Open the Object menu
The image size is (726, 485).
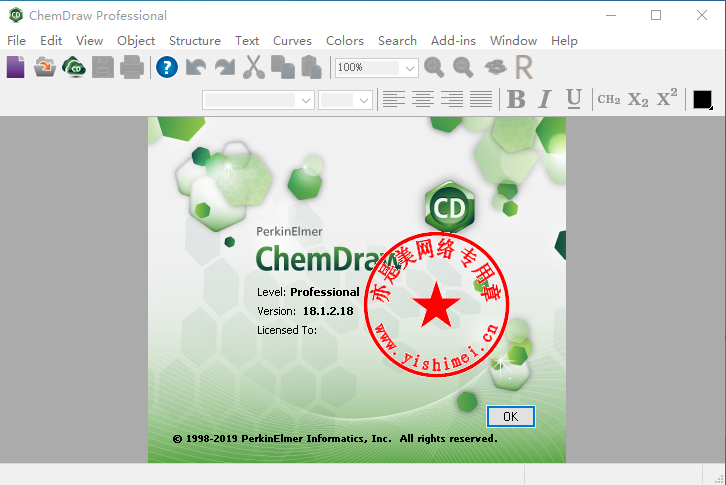[x=136, y=41]
